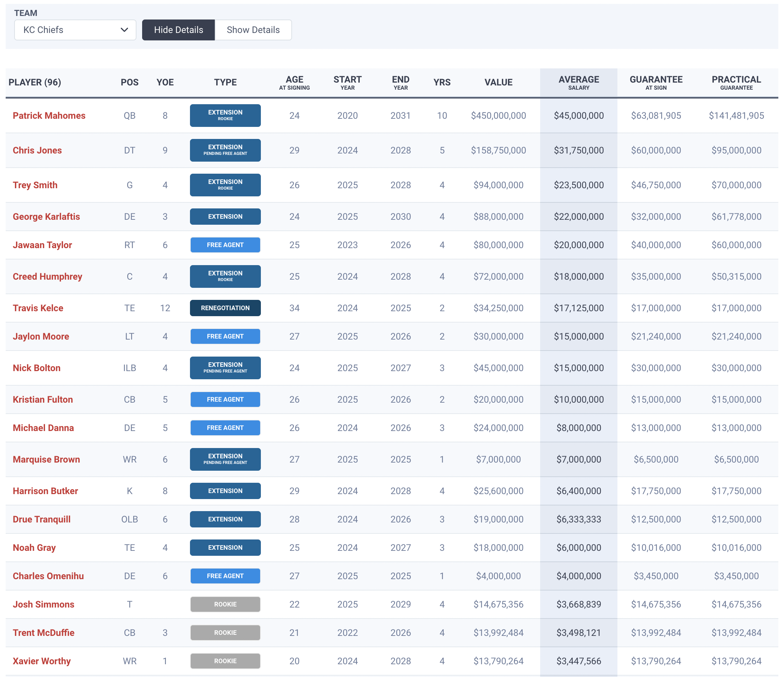
Task: Open Drue Tranquill player link
Action: pyautogui.click(x=41, y=519)
